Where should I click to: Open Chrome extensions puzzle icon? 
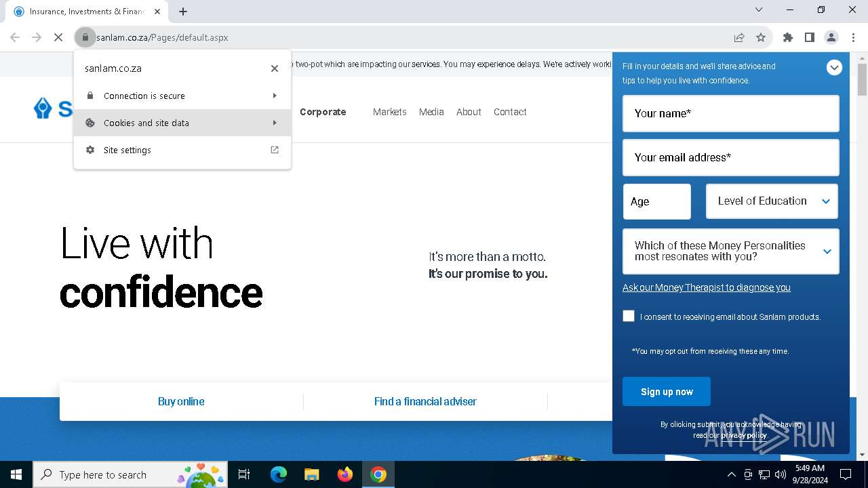tap(788, 37)
